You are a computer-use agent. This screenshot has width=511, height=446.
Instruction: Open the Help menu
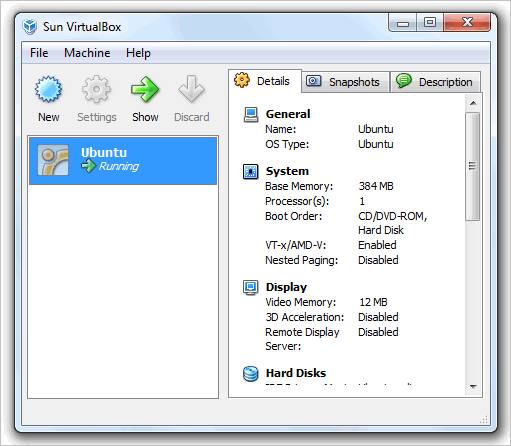[x=138, y=53]
